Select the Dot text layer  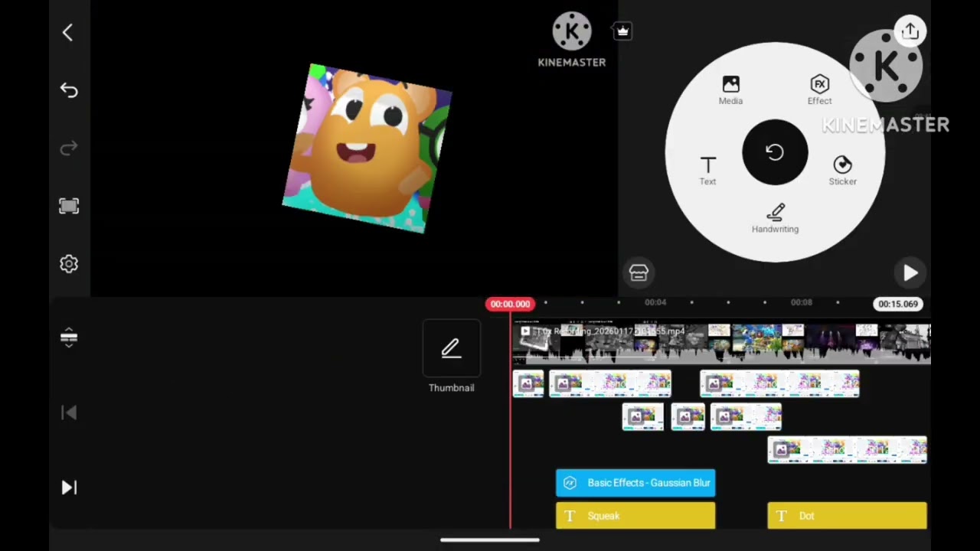[847, 516]
